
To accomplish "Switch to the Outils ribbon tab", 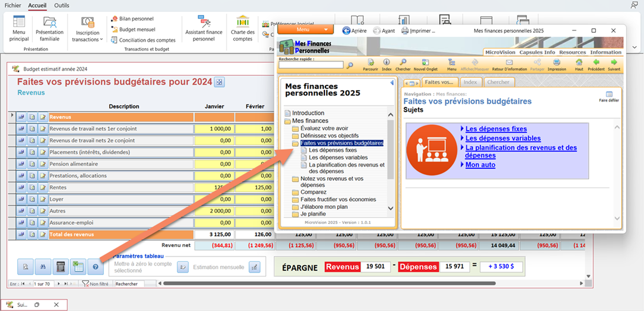I will point(61,5).
